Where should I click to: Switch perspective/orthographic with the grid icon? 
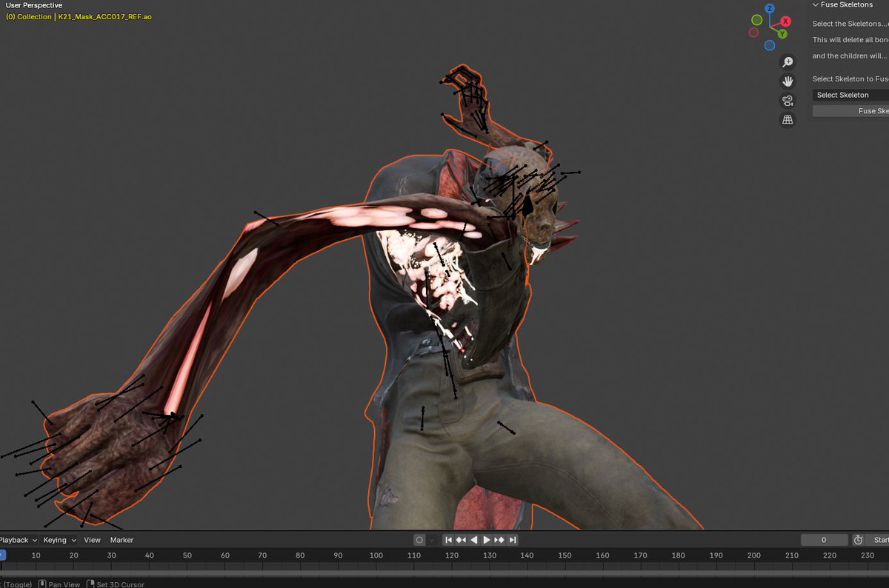point(788,120)
